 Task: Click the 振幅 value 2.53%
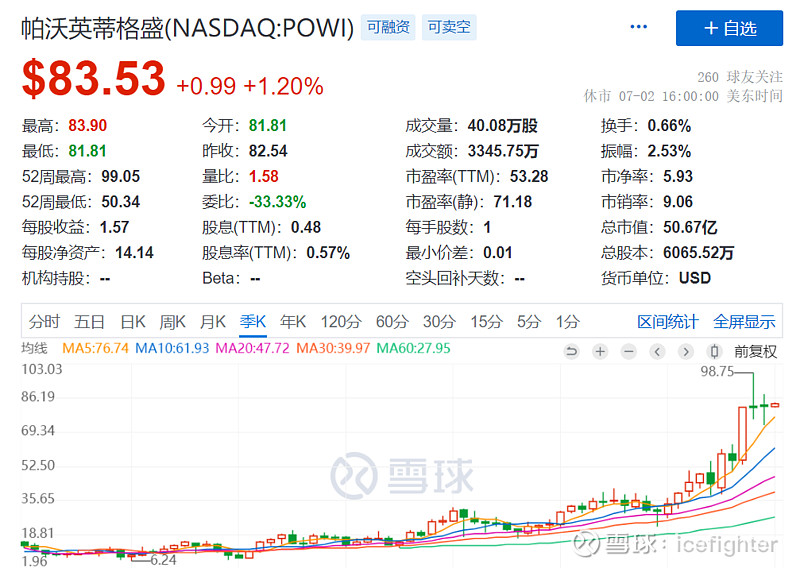point(669,151)
